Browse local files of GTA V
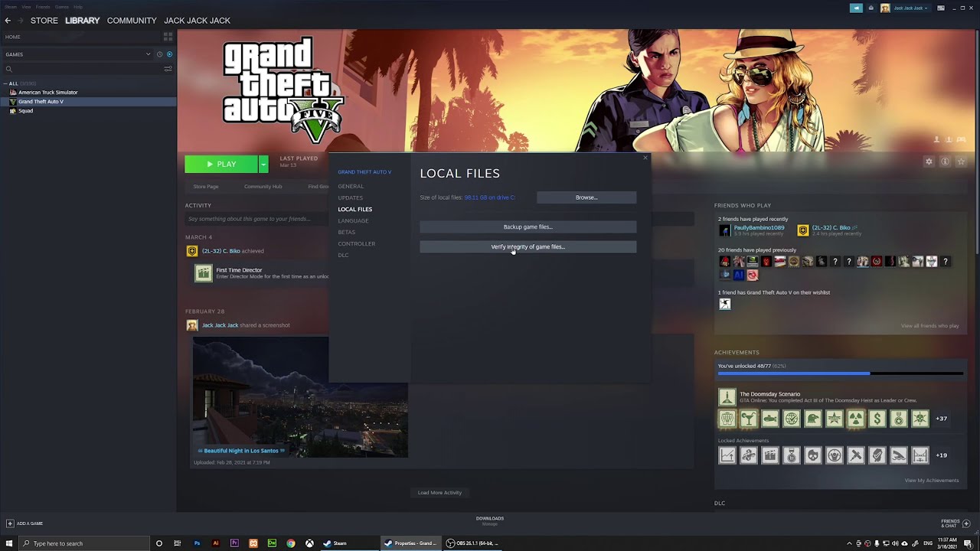This screenshot has height=551, width=980. point(586,197)
